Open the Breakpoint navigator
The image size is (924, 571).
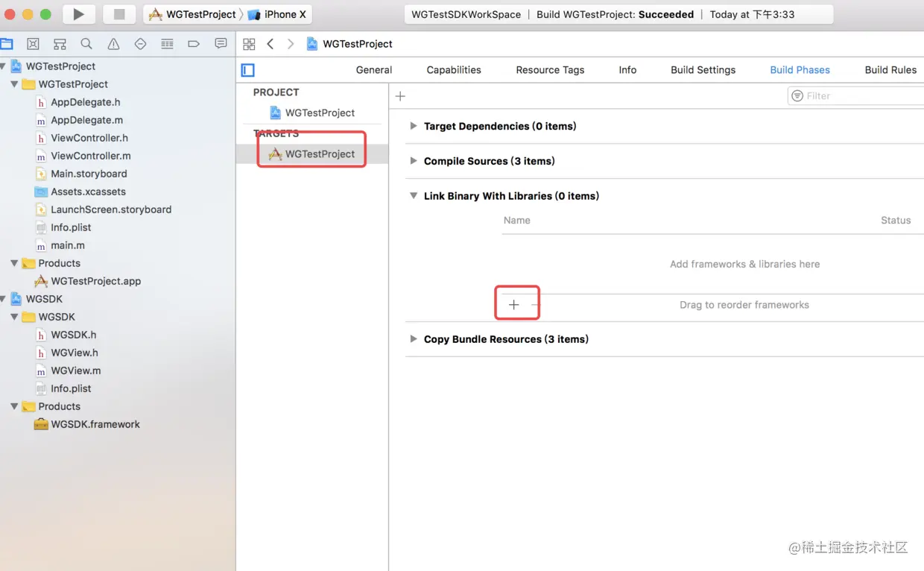point(194,44)
